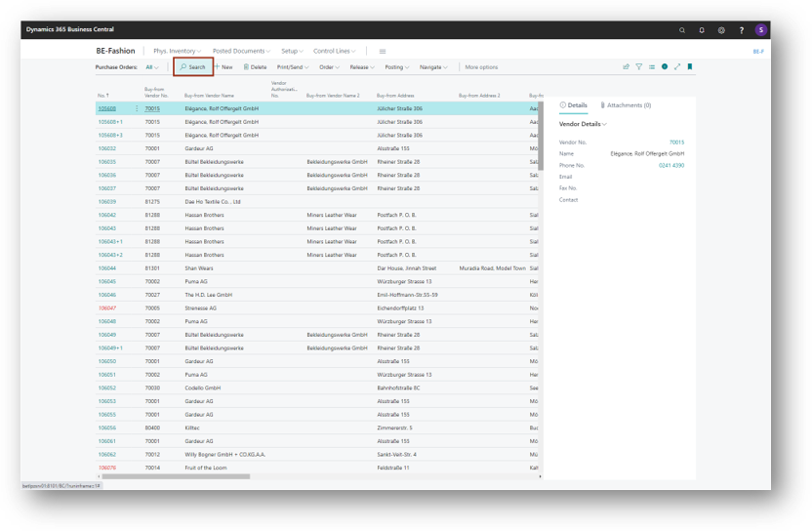Open the BE-Fashion home link
The image size is (812, 531).
[115, 51]
